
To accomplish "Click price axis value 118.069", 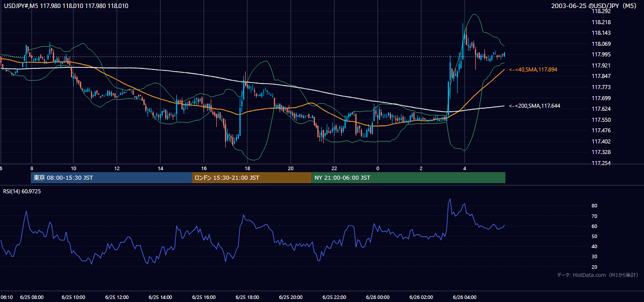I will (x=601, y=44).
